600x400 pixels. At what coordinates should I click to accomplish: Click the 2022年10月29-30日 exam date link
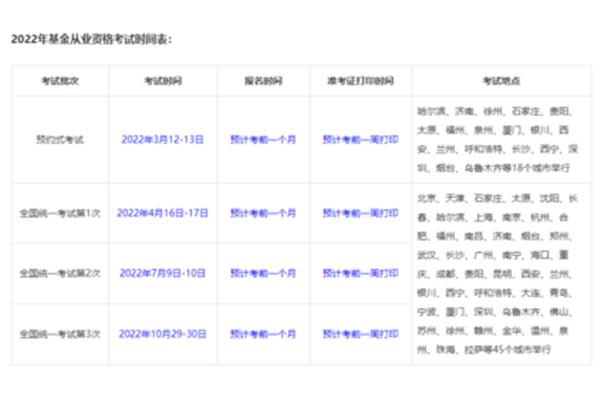[162, 334]
